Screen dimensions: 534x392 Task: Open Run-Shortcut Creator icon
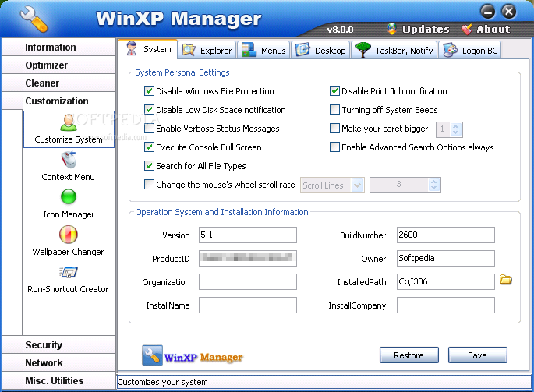(x=68, y=272)
